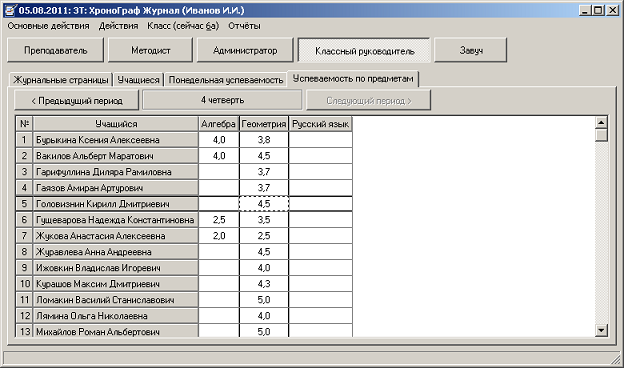Click the Методист role button

[150, 50]
